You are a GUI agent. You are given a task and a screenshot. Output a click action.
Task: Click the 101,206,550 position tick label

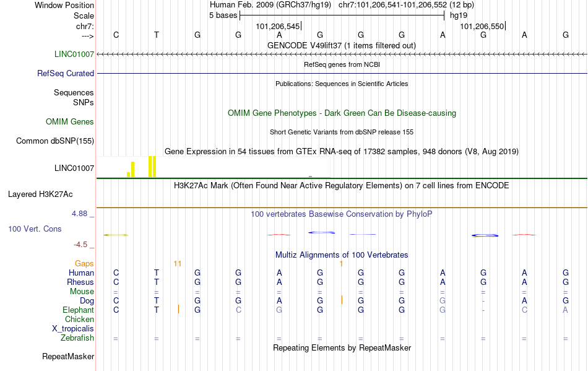(x=482, y=26)
